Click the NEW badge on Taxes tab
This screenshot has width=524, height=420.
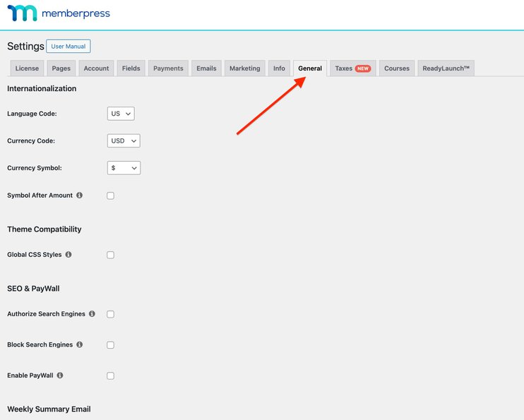tap(363, 68)
